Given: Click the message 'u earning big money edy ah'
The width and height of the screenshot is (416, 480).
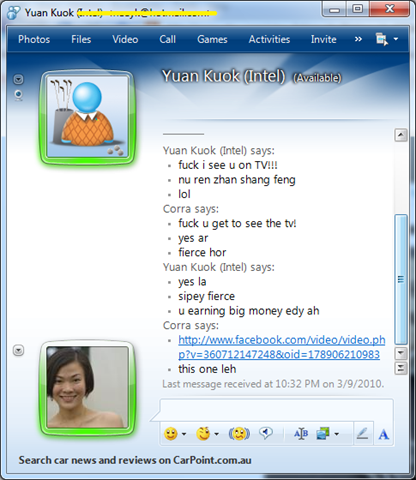Looking at the screenshot, I should pyautogui.click(x=249, y=311).
